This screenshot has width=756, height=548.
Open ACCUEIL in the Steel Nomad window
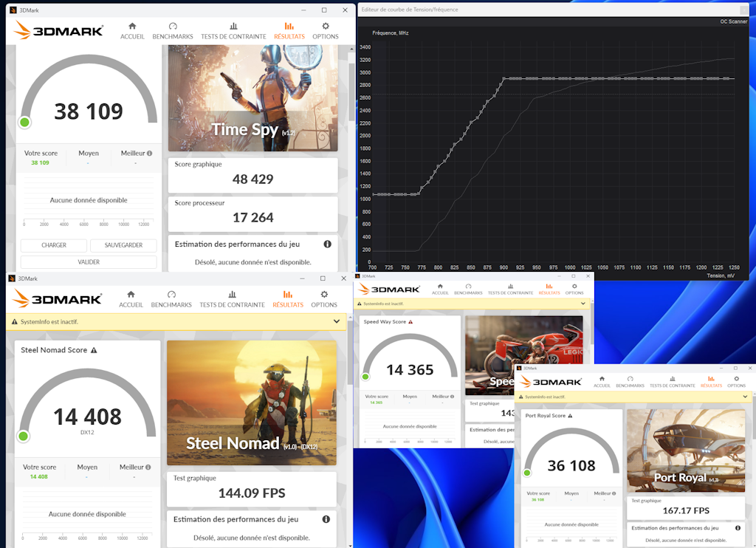[131, 299]
